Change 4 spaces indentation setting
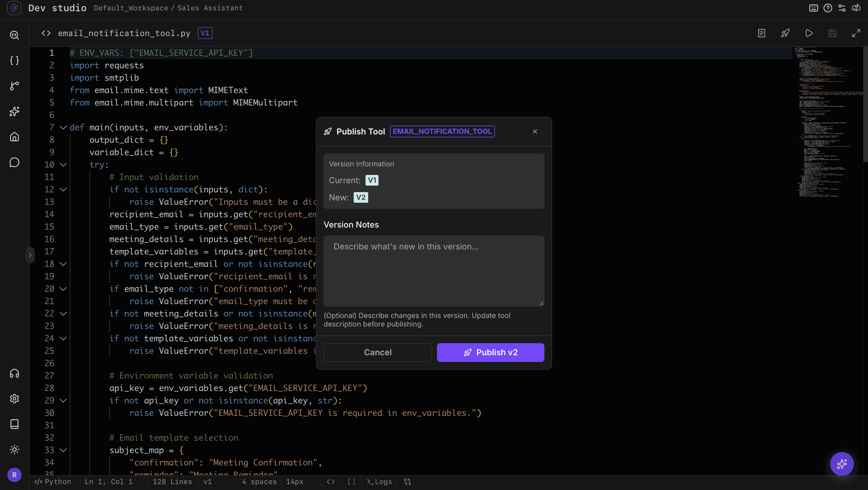 coord(259,481)
